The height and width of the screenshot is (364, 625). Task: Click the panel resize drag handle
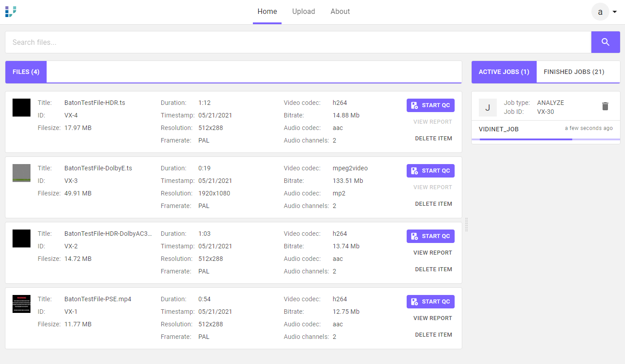[x=466, y=225]
